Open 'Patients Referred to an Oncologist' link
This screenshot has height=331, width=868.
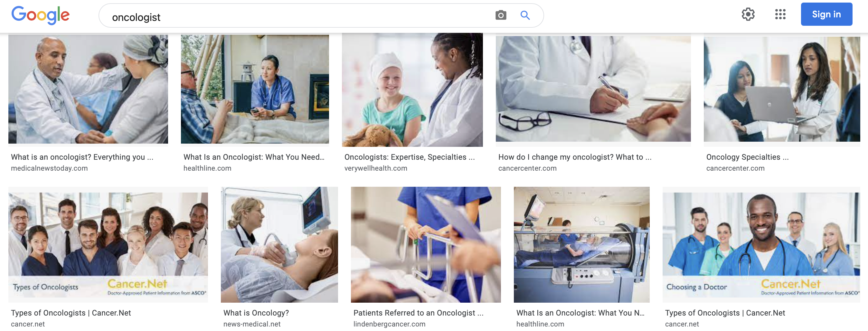click(418, 313)
